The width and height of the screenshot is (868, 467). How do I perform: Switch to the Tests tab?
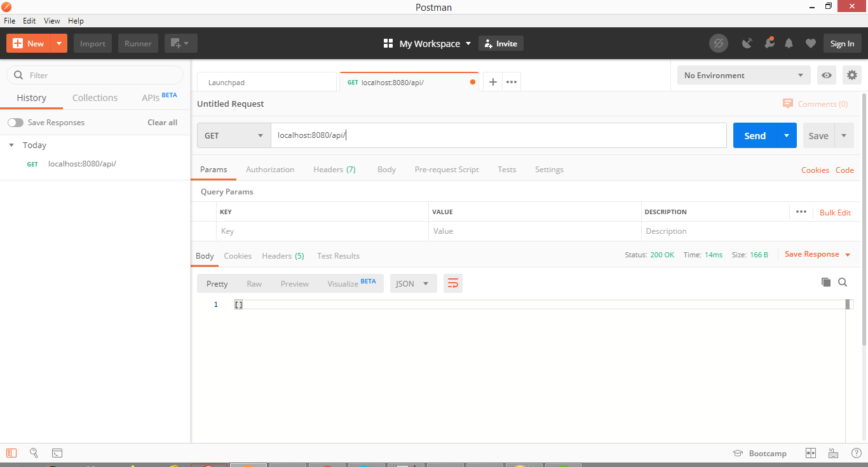click(507, 170)
